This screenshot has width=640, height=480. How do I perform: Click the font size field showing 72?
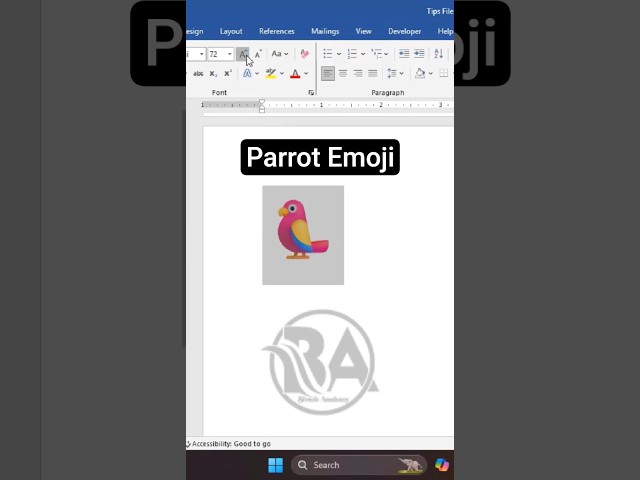coord(216,54)
